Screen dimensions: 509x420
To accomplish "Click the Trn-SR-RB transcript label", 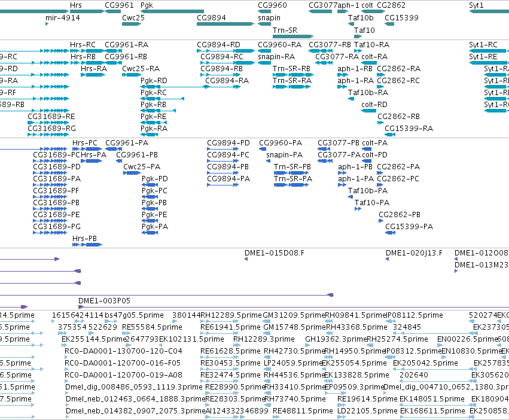I will (291, 69).
